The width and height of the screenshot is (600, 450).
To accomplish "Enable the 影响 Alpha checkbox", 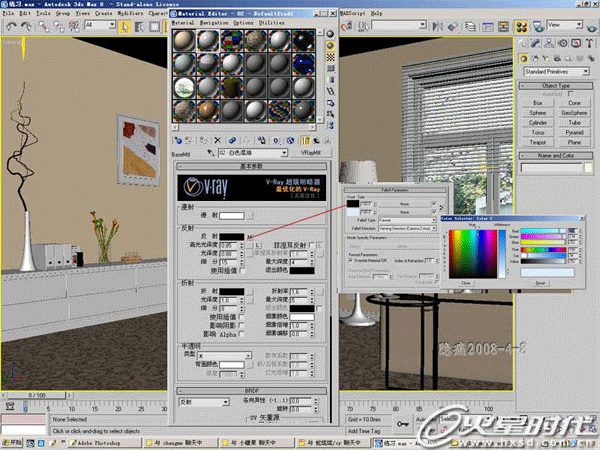I will pyautogui.click(x=242, y=334).
